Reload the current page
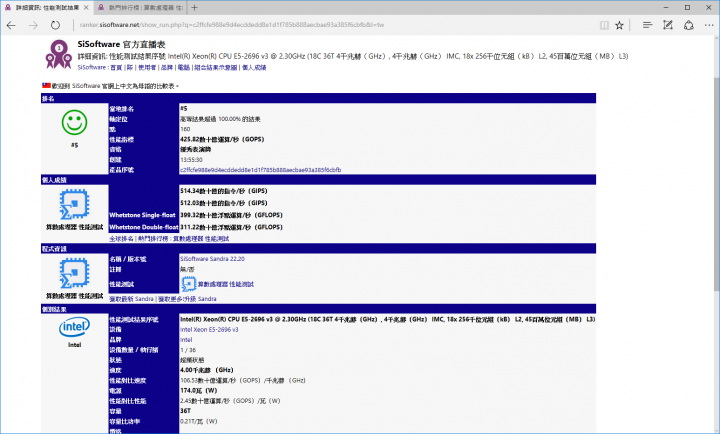 pos(55,25)
